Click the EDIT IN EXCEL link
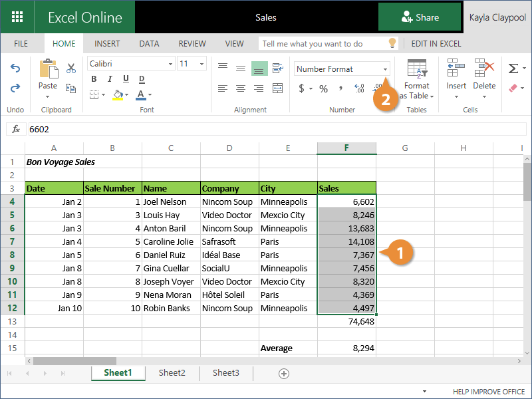The image size is (532, 399). coord(436,44)
